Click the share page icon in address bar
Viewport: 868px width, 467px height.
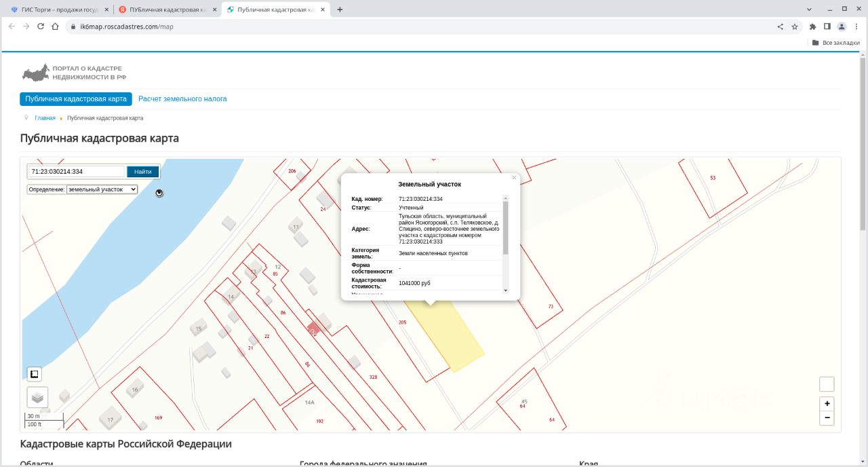point(780,26)
